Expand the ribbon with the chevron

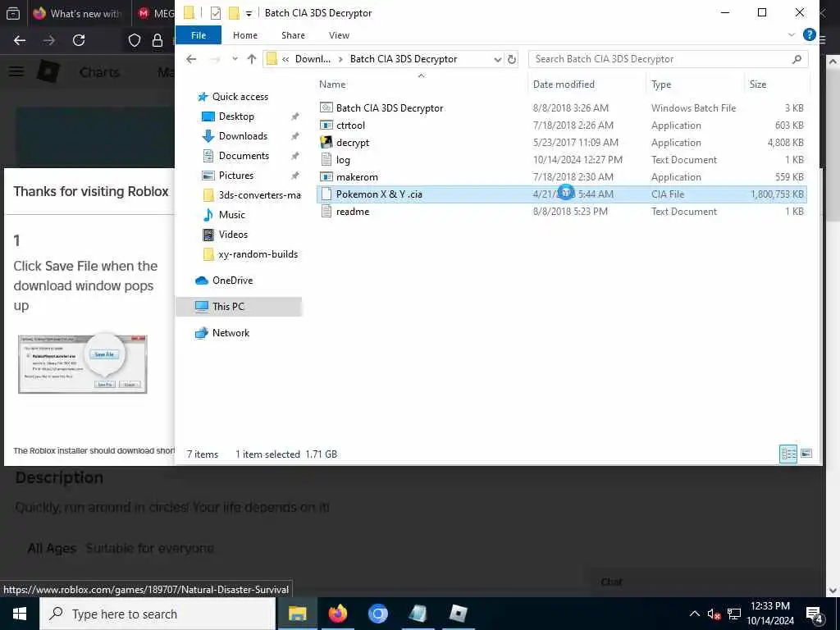(x=792, y=35)
